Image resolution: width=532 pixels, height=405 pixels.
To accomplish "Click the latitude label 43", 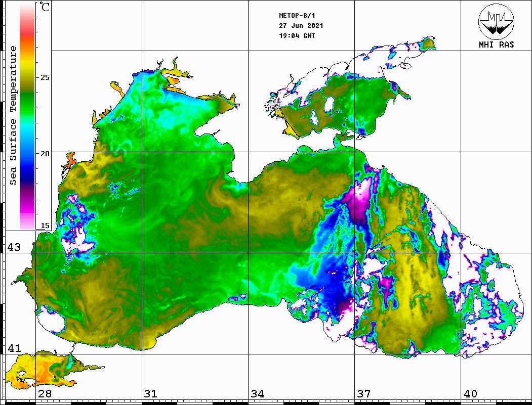I will [x=13, y=247].
